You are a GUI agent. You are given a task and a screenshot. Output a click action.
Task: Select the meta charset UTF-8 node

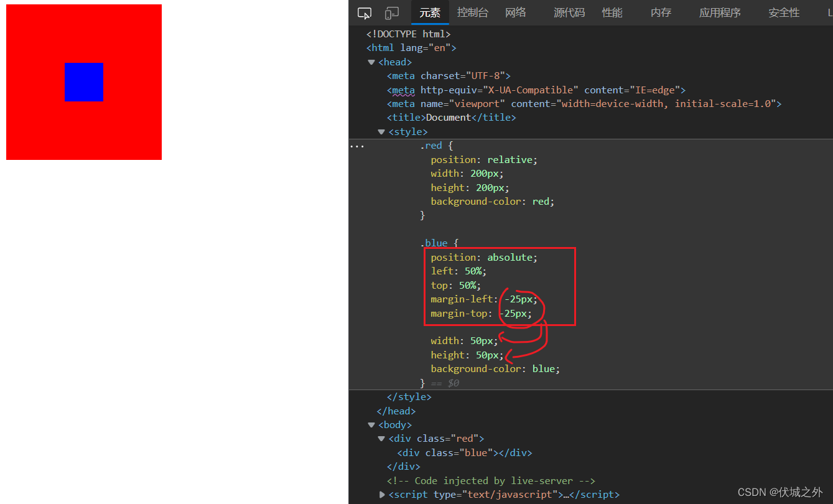pyautogui.click(x=449, y=76)
